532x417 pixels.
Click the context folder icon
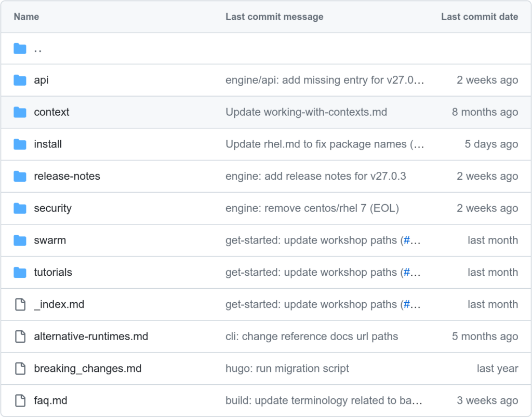coord(20,112)
